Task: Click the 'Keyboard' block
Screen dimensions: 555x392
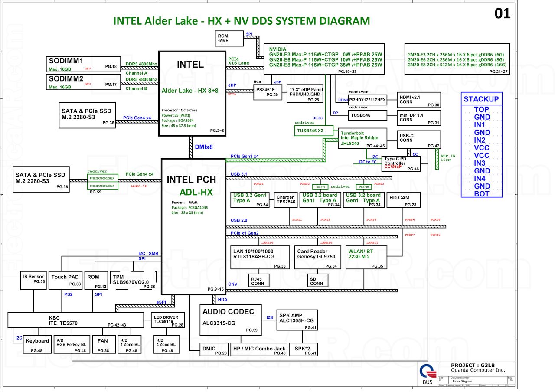Action: pyautogui.click(x=37, y=345)
